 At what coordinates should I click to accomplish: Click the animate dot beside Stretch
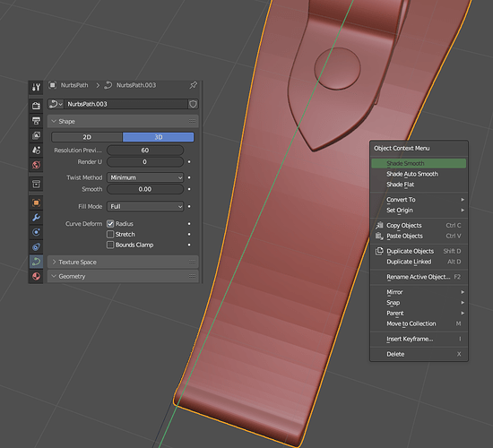189,234
